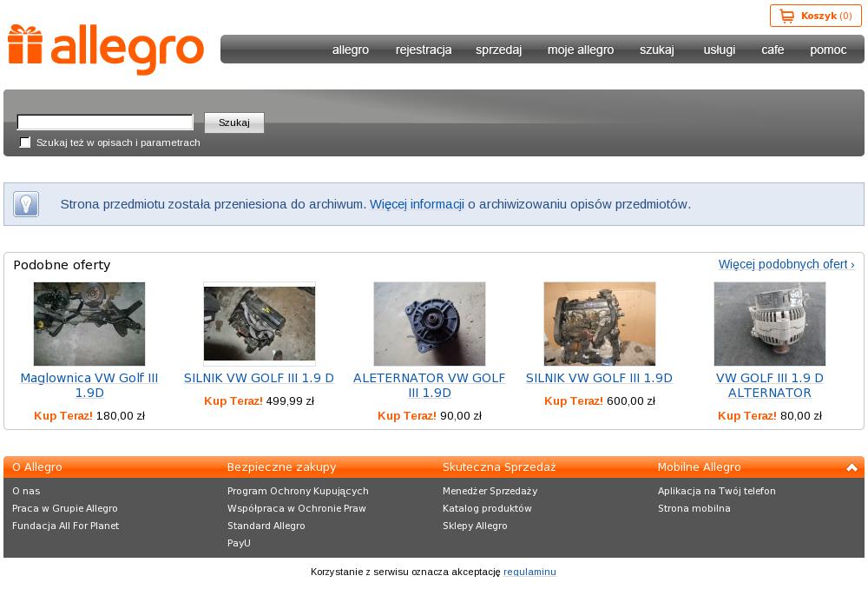Open the Koszyk shopping cart
The height and width of the screenshot is (589, 868).
pyautogui.click(x=815, y=16)
